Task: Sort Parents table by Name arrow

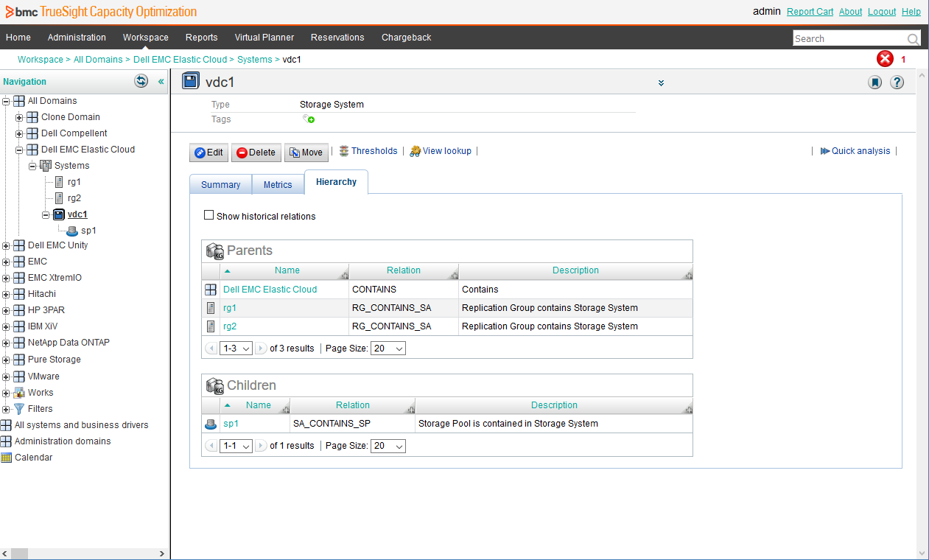Action: 227,271
